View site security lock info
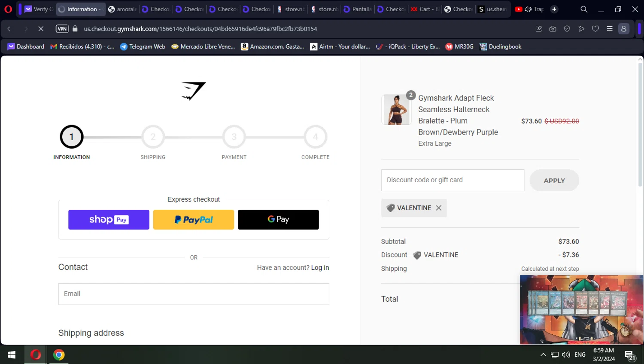 pos(75,29)
